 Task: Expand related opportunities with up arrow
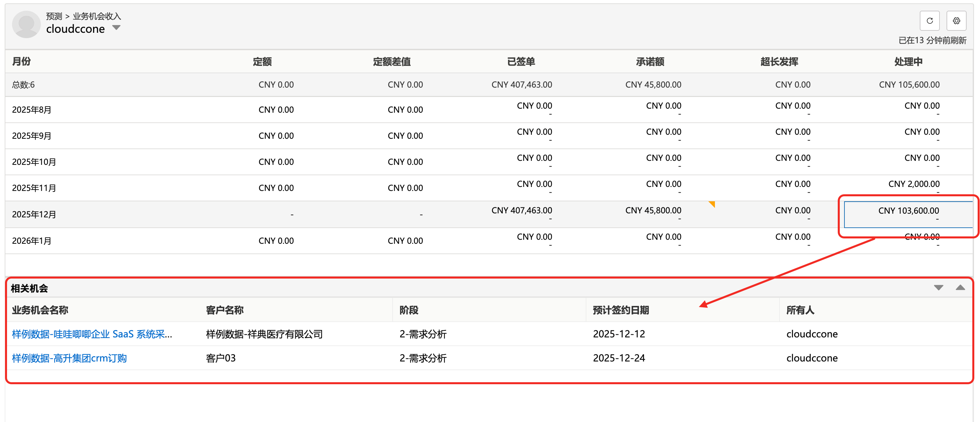point(960,288)
